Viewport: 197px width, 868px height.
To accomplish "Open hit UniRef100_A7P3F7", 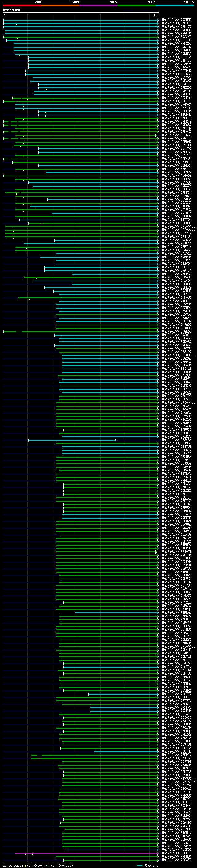I will [177, 23].
